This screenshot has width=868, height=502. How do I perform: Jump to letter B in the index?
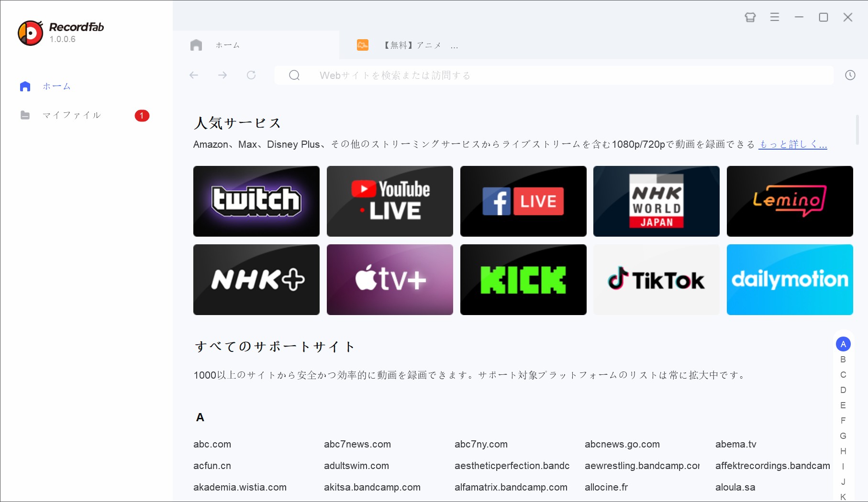click(x=843, y=360)
